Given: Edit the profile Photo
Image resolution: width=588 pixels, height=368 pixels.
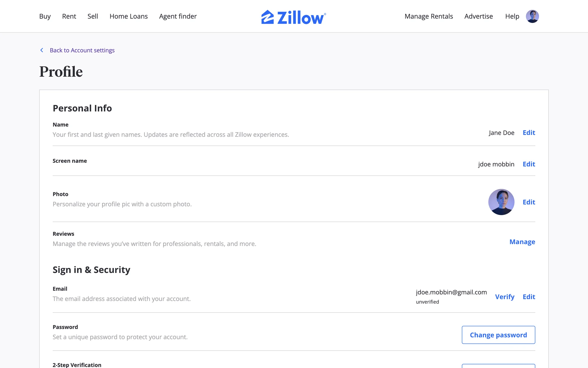Looking at the screenshot, I should click(529, 202).
